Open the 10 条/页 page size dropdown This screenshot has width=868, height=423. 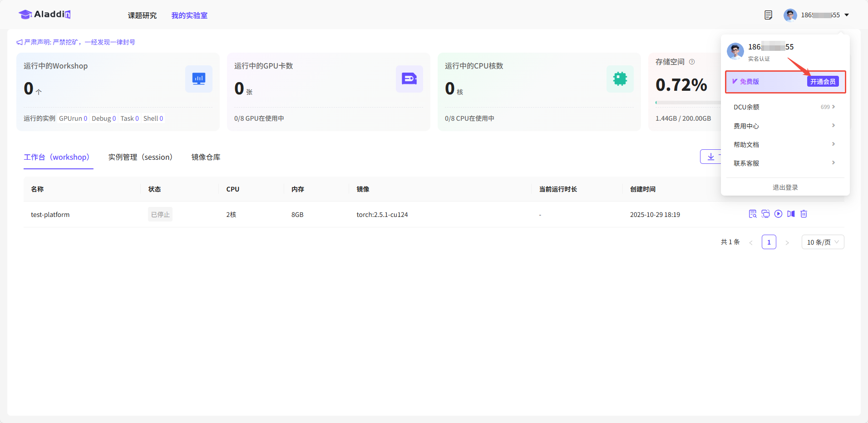point(823,242)
